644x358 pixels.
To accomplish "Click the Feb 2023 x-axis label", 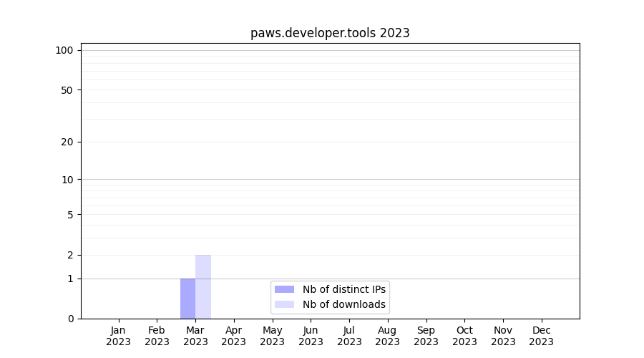I will tap(157, 336).
